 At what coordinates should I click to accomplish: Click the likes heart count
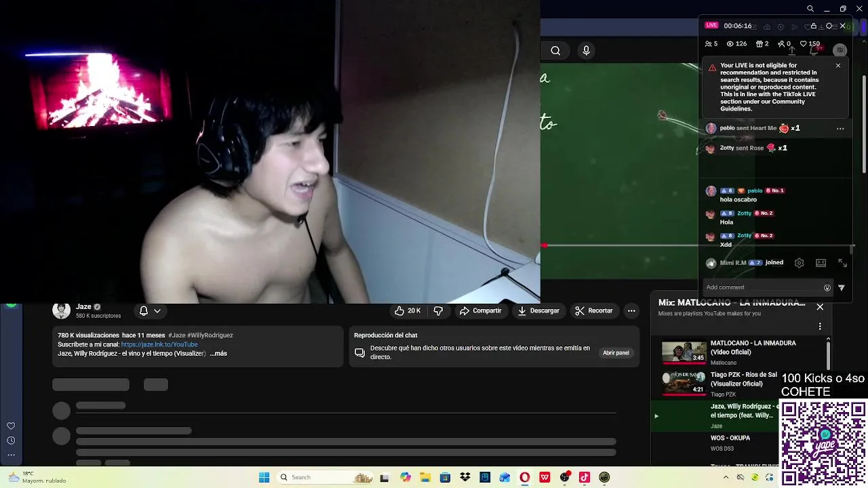[x=810, y=43]
